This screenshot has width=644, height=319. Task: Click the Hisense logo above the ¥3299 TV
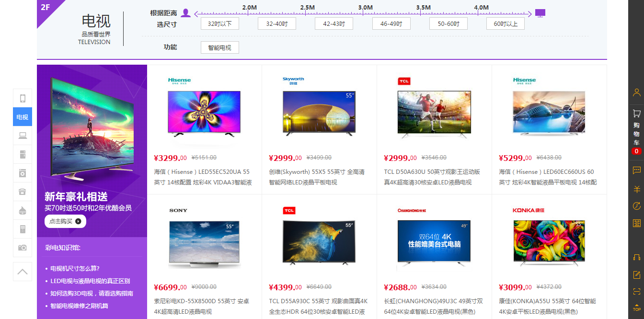(179, 81)
